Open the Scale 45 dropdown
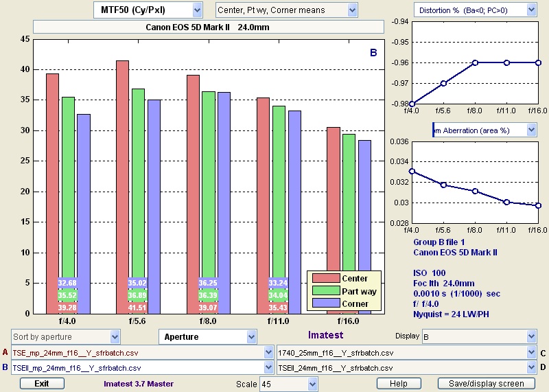The width and height of the screenshot is (549, 392). point(288,384)
